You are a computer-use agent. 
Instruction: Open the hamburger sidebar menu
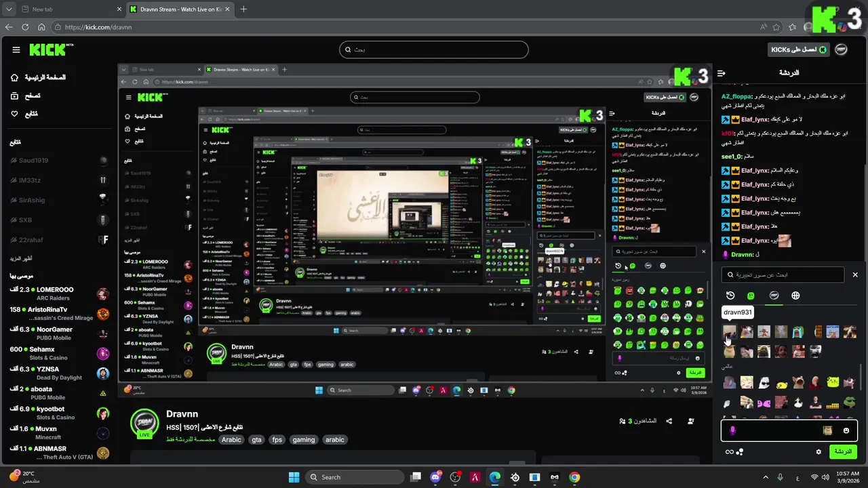coord(16,49)
